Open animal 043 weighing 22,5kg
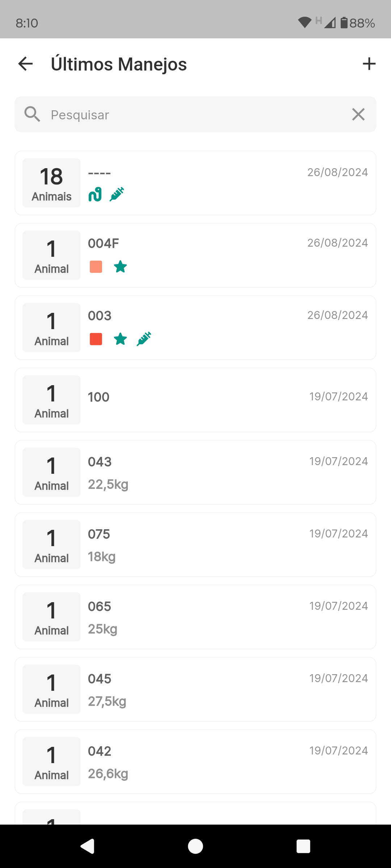The width and height of the screenshot is (391, 868). [195, 472]
